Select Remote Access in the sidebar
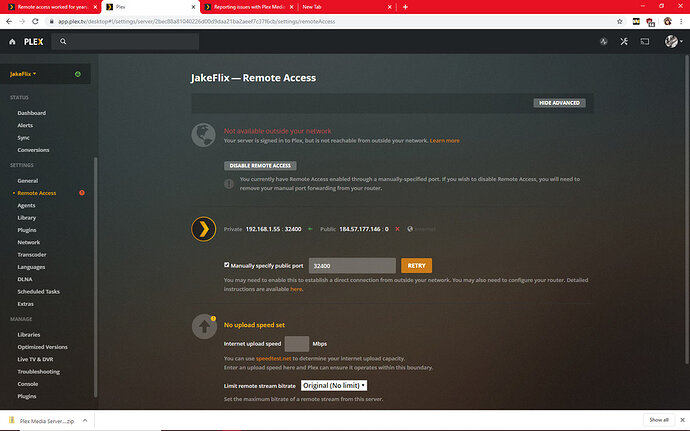The width and height of the screenshot is (690, 431). tap(37, 193)
